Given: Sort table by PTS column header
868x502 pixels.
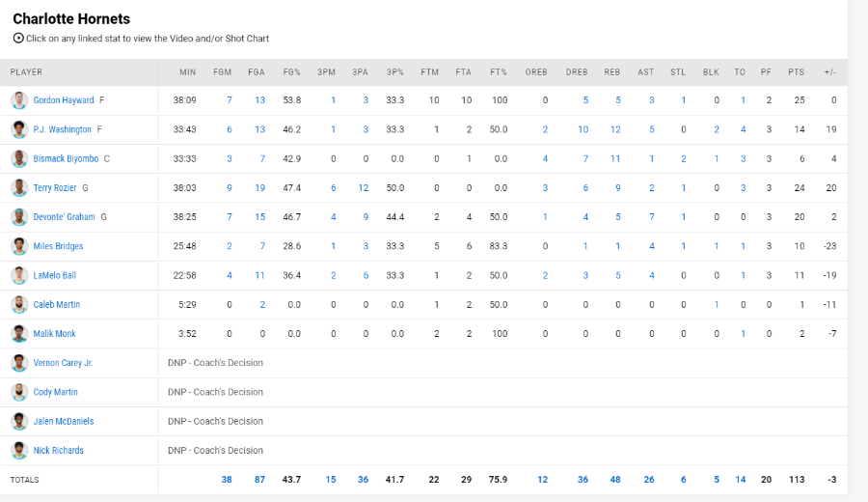Looking at the screenshot, I should 796,72.
